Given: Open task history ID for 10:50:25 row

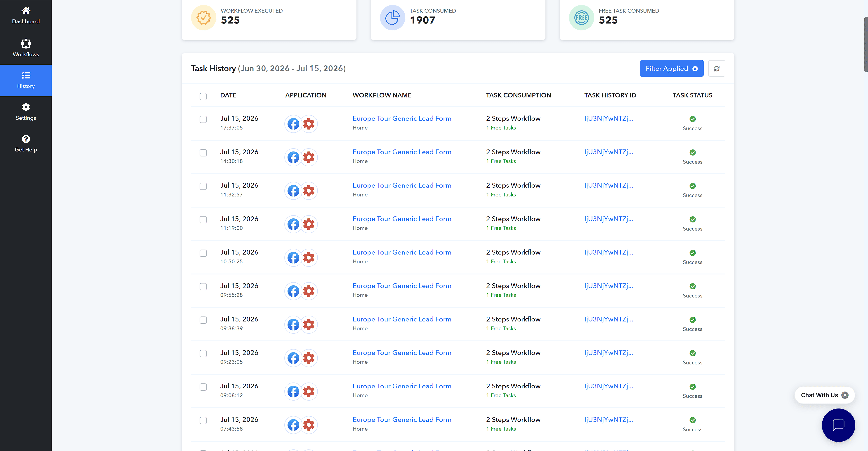Looking at the screenshot, I should tap(609, 253).
